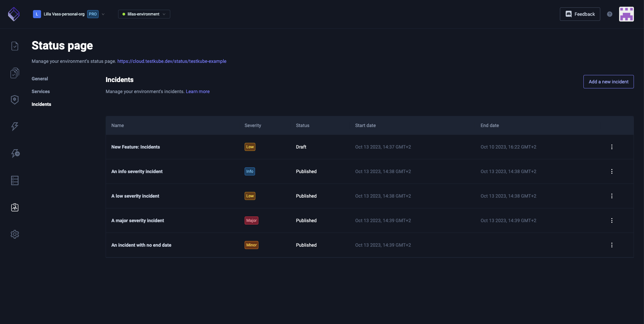Image resolution: width=644 pixels, height=324 pixels.
Task: Click the lightning bolt with arrow icon
Action: tap(15, 154)
